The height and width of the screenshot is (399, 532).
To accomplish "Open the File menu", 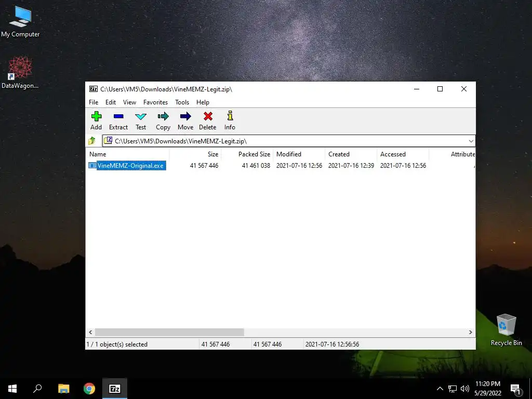I will [x=94, y=102].
